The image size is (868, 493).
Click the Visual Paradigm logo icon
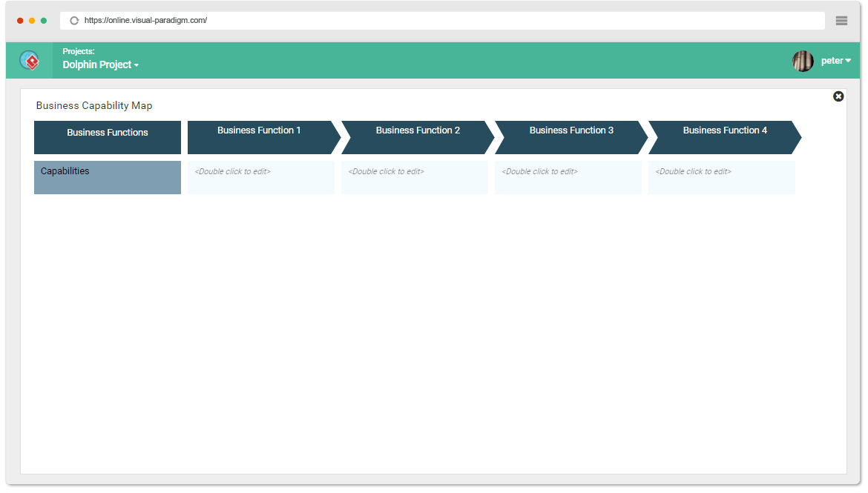(x=30, y=61)
